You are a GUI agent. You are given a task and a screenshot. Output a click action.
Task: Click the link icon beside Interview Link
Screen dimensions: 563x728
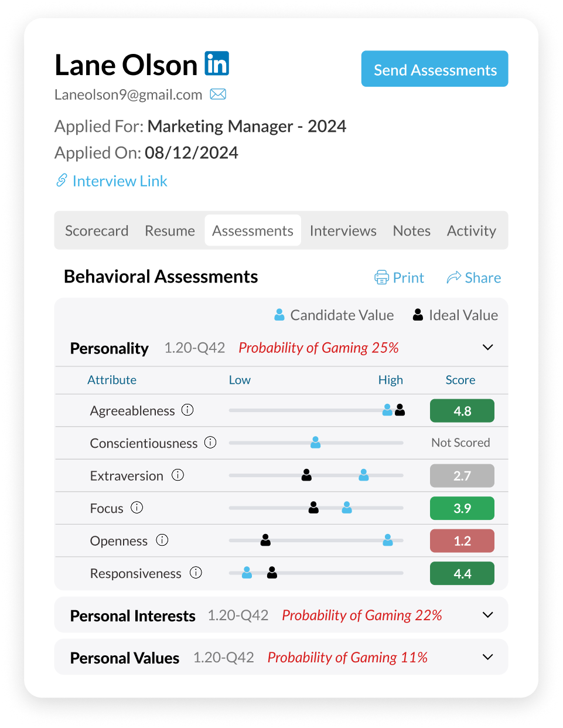[x=61, y=181]
